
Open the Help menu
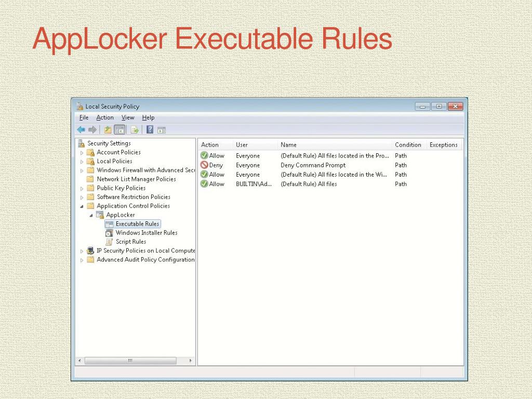148,117
